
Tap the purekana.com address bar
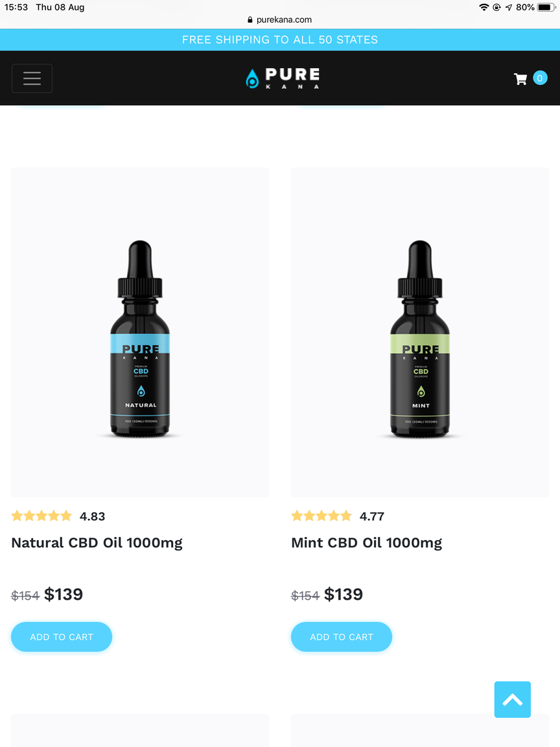coord(280,20)
